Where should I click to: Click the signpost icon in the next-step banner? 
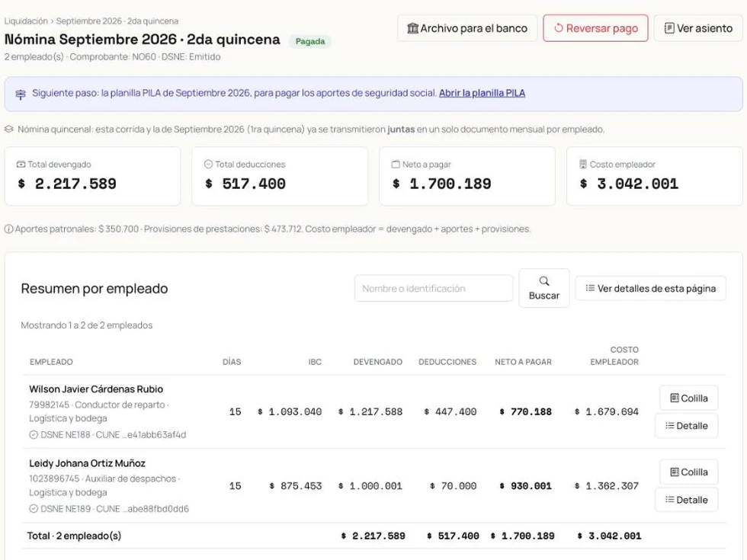[21, 94]
